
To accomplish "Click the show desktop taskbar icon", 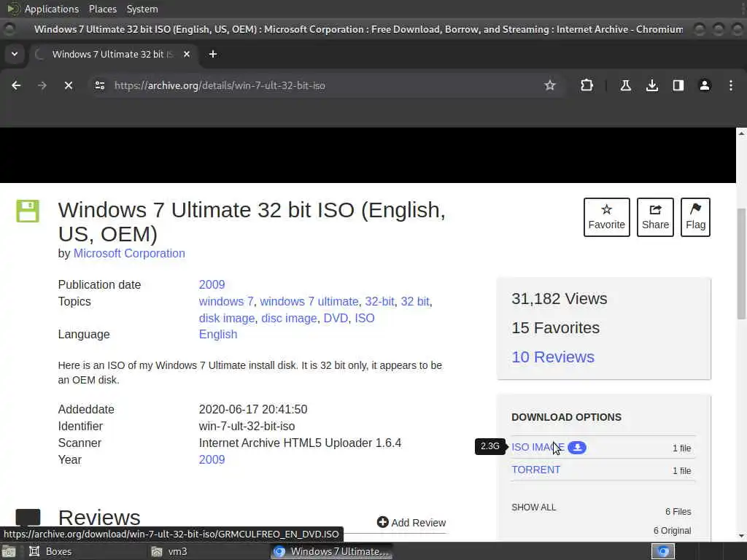I will (x=9, y=551).
